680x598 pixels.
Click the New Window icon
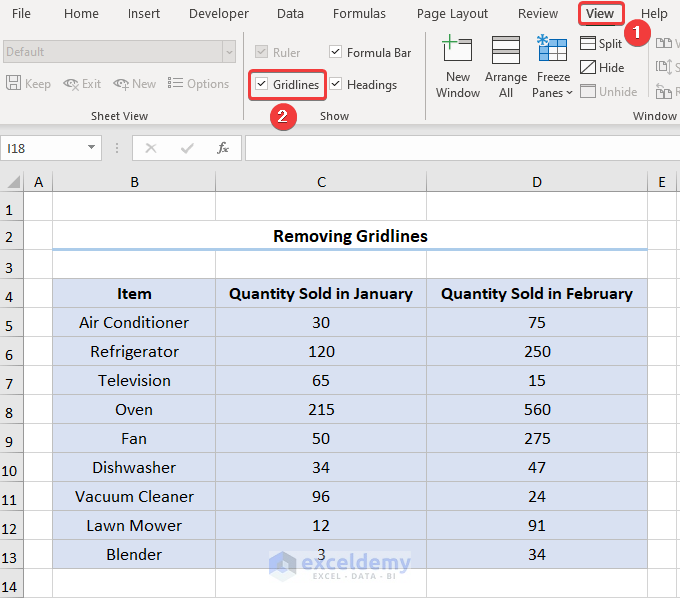point(458,52)
